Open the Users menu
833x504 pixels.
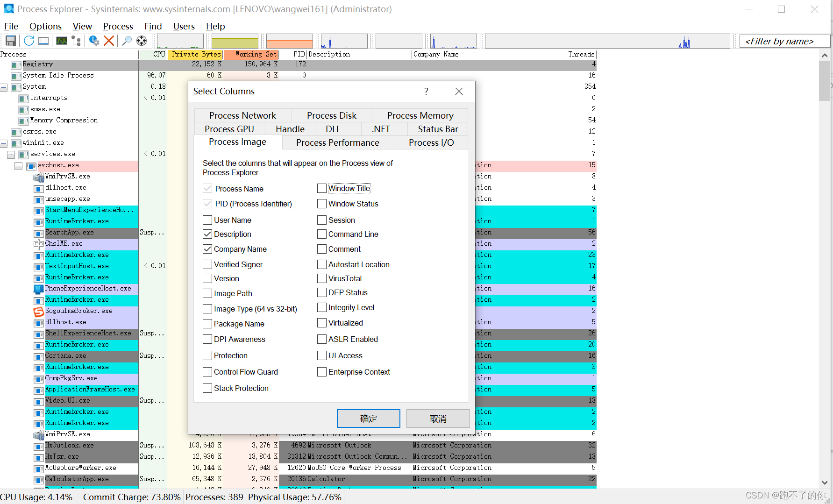(184, 27)
